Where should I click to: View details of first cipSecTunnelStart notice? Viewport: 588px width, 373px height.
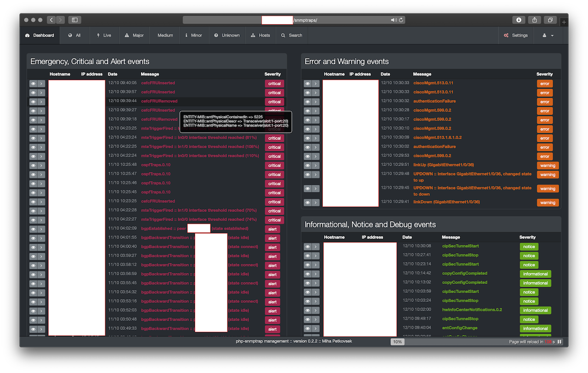(308, 246)
